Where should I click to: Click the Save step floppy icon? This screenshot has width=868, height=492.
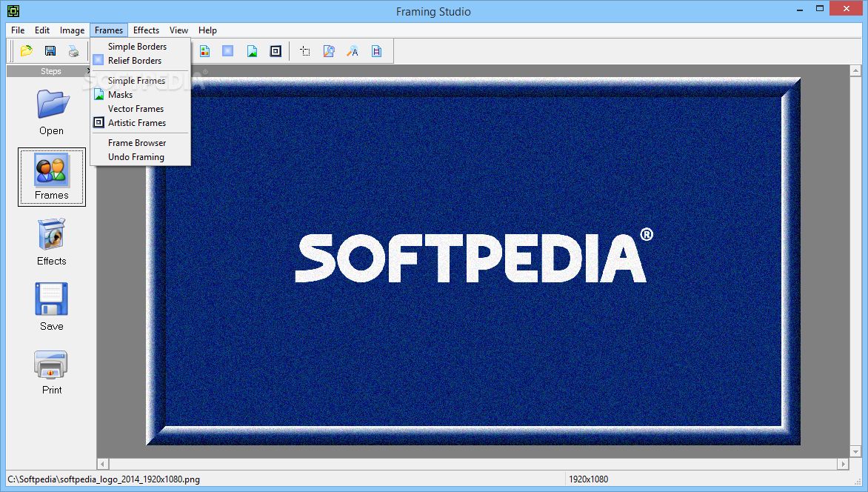tap(52, 299)
